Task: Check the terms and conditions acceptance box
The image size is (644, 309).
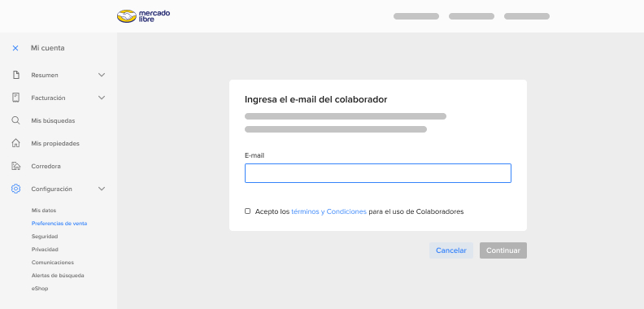Action: 248,211
